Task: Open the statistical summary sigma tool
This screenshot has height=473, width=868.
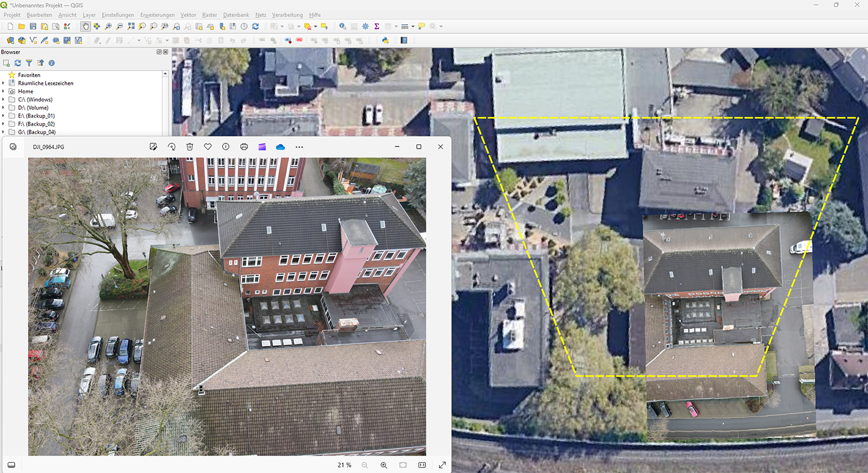Action: coord(376,26)
